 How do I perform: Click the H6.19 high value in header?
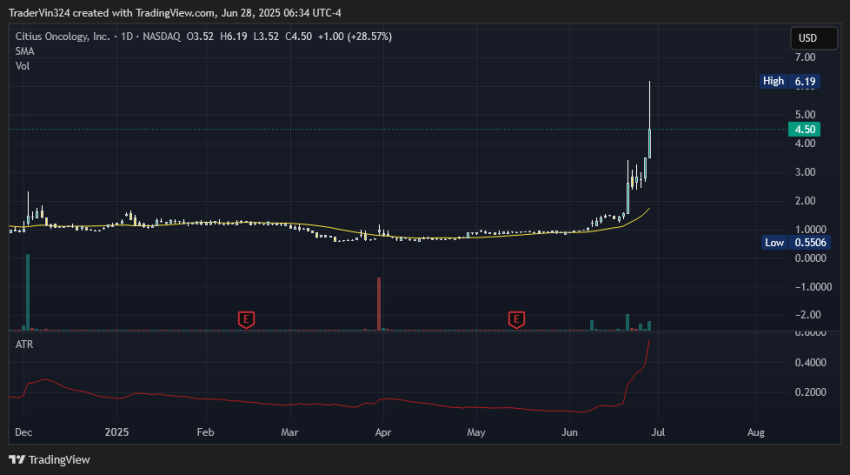(234, 36)
